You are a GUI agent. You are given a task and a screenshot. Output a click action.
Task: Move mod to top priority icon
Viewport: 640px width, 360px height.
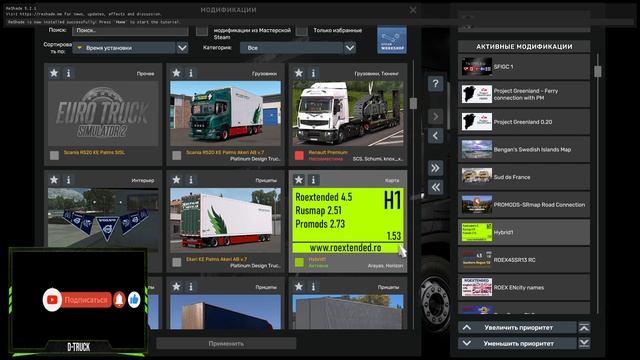pyautogui.click(x=584, y=327)
